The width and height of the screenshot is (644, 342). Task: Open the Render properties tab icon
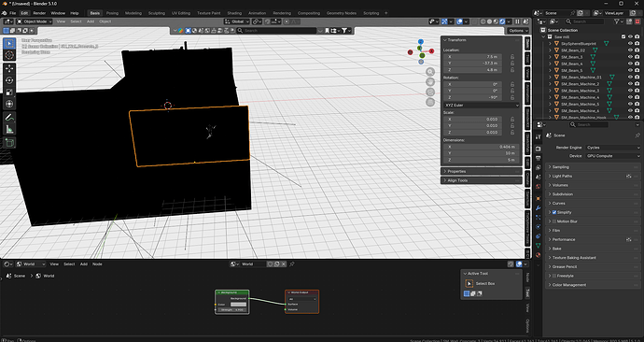[538, 149]
